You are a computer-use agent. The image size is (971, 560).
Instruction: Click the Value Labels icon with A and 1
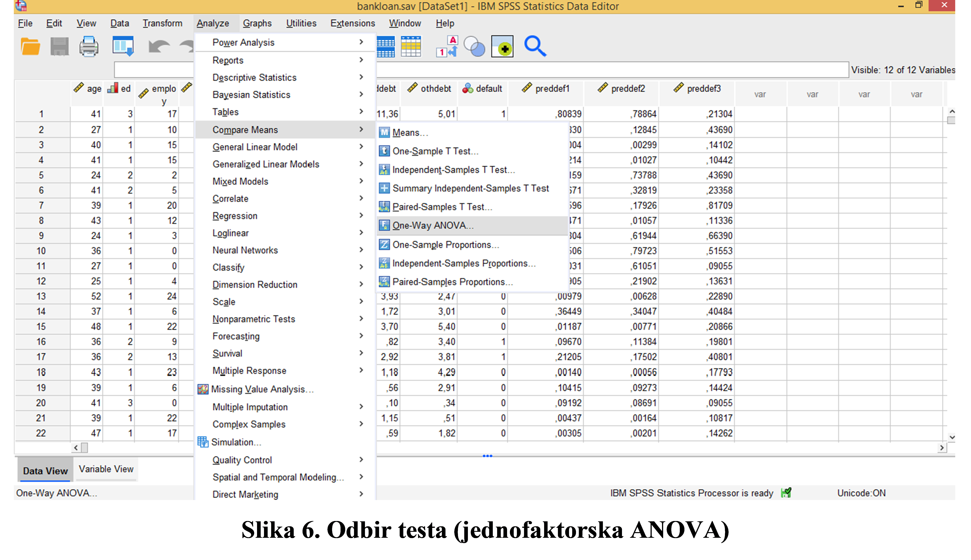[447, 46]
